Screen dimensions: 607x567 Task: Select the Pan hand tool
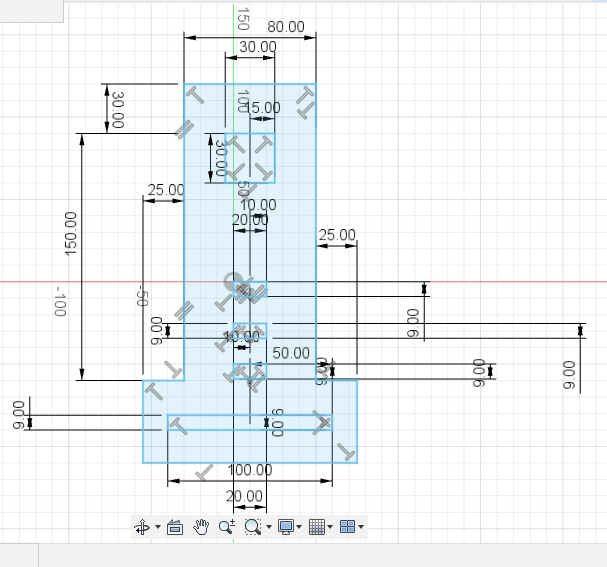(201, 527)
